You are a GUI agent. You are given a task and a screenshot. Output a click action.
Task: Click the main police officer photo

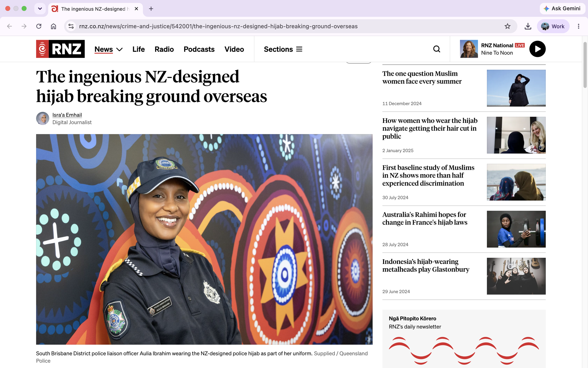click(x=204, y=239)
